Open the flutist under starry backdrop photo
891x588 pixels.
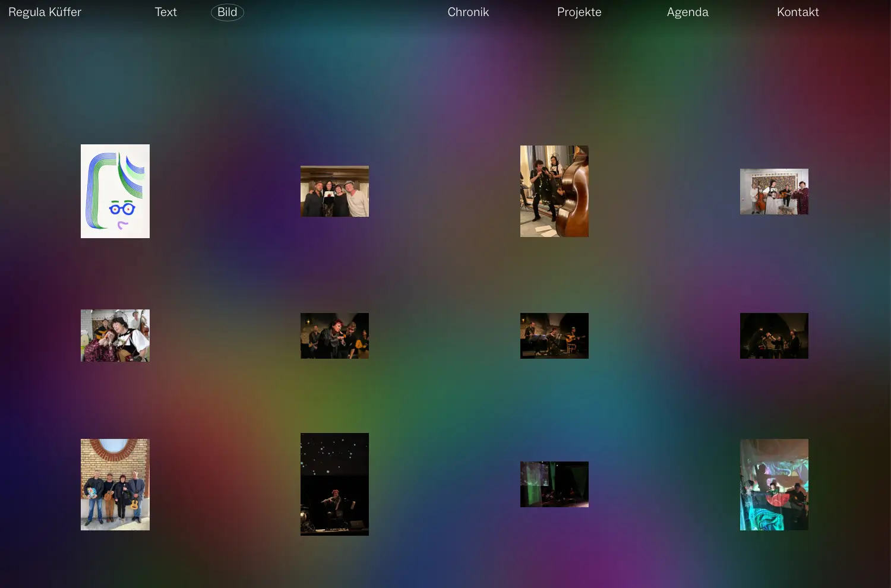point(334,485)
